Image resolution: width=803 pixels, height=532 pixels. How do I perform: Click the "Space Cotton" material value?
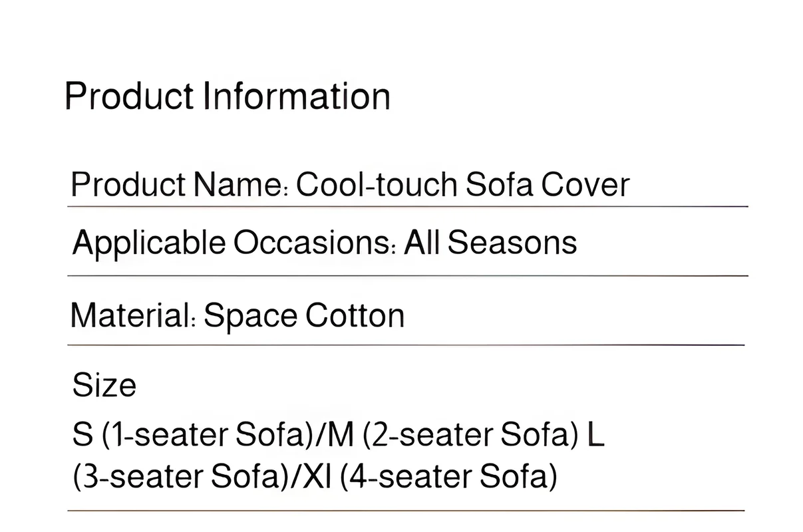click(x=304, y=315)
